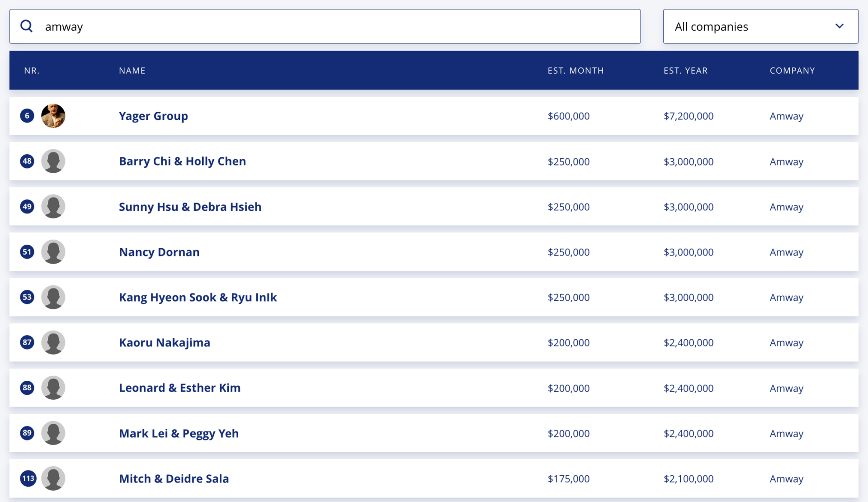Click $250,000 in Kang Hyeon Sook row

pos(568,297)
